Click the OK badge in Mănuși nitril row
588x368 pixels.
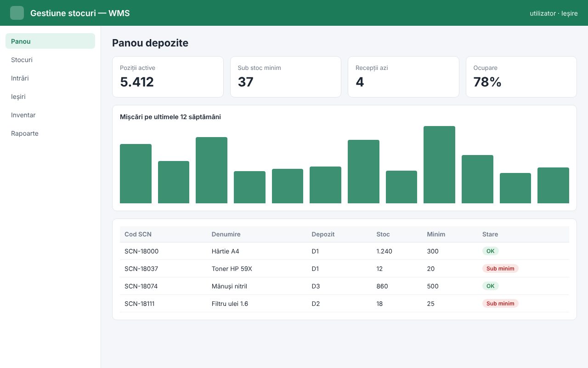tap(491, 286)
